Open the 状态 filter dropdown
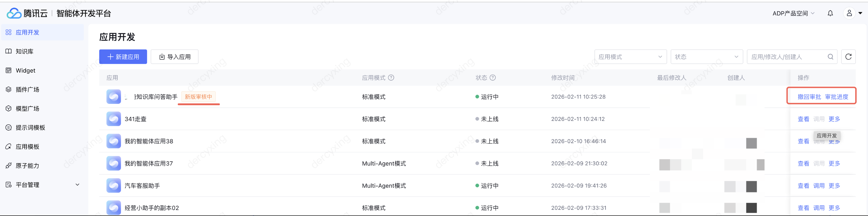This screenshot has height=216, width=868. pyautogui.click(x=706, y=57)
